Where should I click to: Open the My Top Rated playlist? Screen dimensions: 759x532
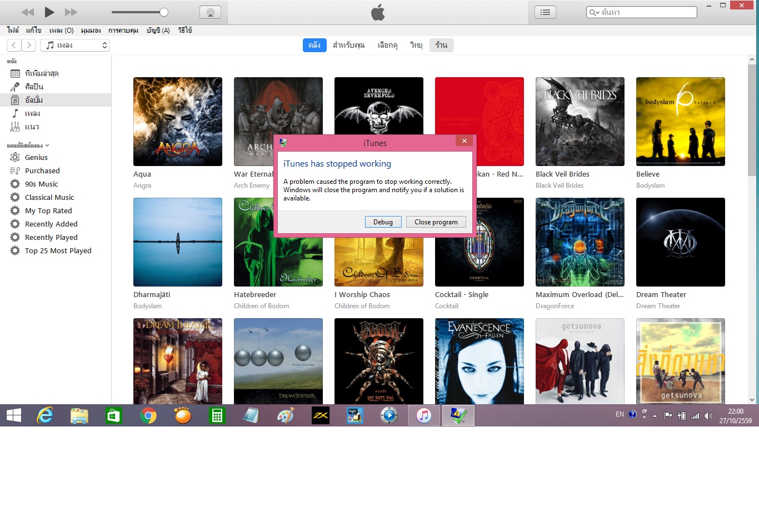48,210
